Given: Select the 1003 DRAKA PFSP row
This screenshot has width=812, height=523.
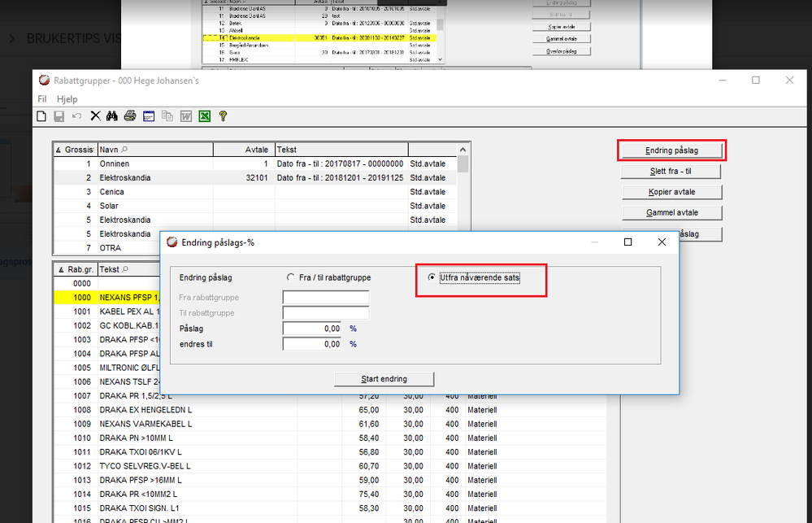Looking at the screenshot, I should click(107, 339).
